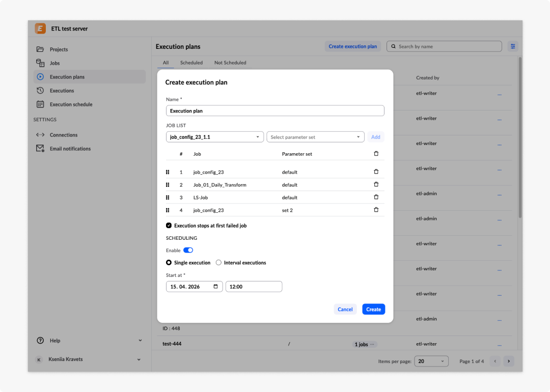Click the plan Name input field
Screen dimensions: 550x392
coord(275,111)
